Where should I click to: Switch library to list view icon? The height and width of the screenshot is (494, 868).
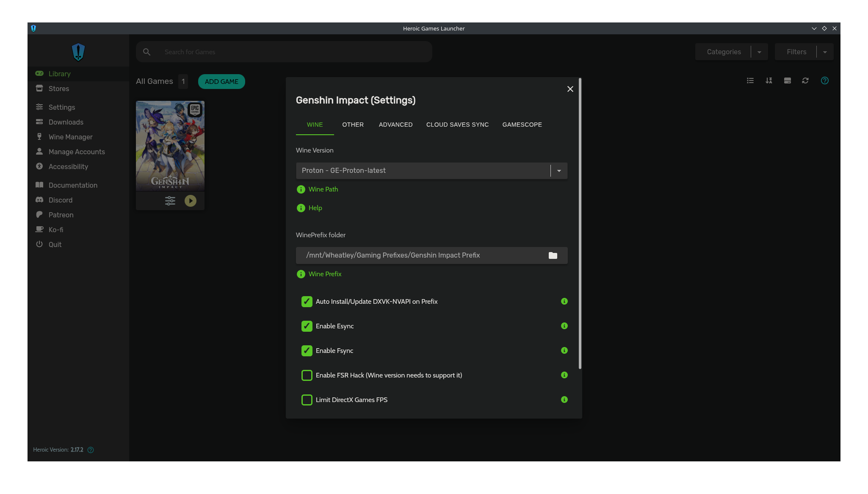(x=750, y=80)
